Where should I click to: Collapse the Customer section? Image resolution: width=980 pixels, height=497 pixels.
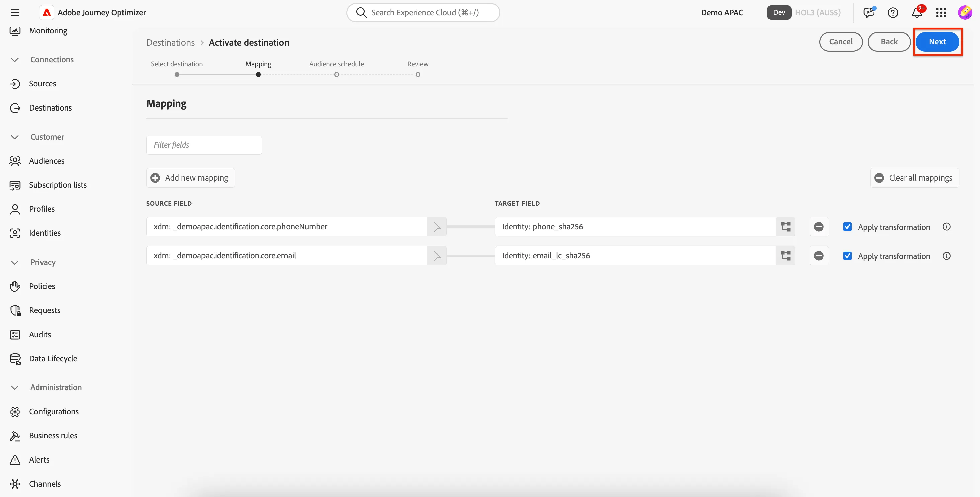(x=15, y=137)
